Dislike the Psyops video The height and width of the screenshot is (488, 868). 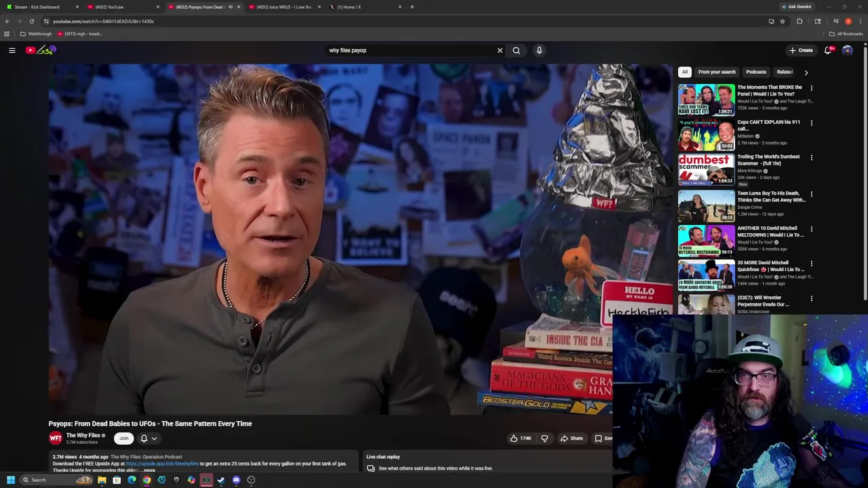coord(545,439)
